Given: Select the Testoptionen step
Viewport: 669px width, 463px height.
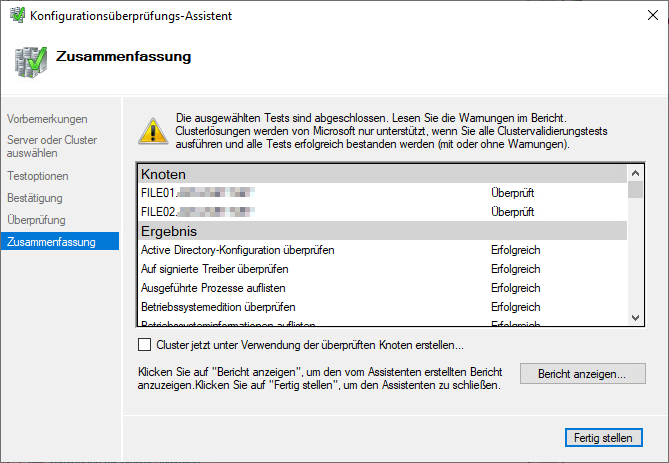Looking at the screenshot, I should click(38, 176).
